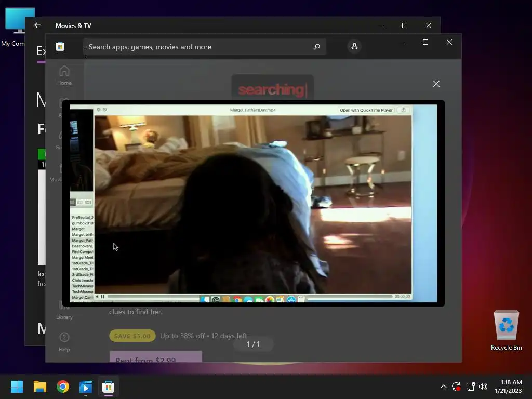Open volume control in system tray
532x399 pixels.
click(483, 387)
